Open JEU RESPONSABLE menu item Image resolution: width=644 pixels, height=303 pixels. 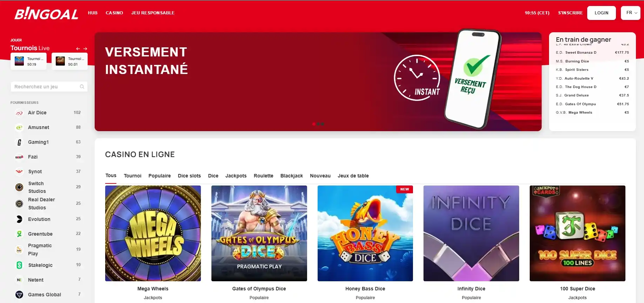[153, 13]
